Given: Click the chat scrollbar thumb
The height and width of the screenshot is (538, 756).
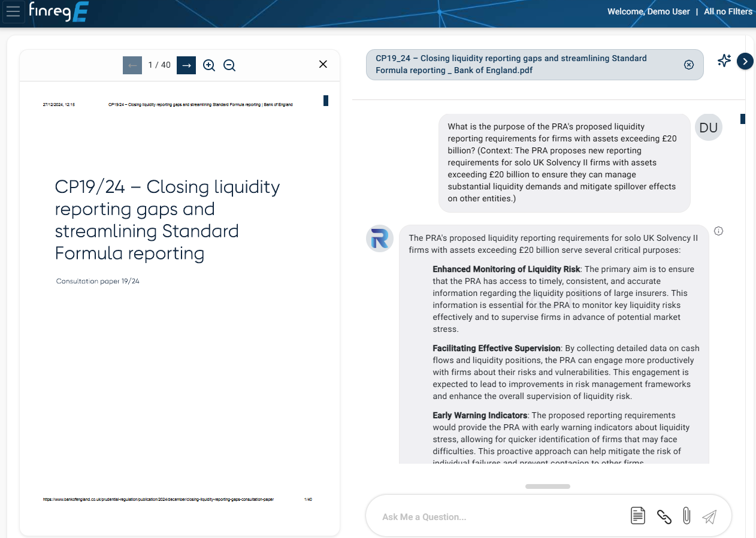Looking at the screenshot, I should [x=743, y=119].
